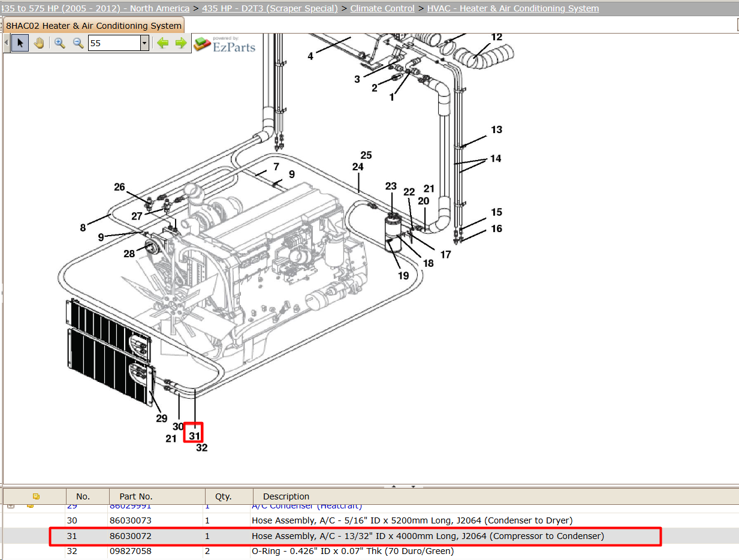Click callout number 29 near the condenser

[x=161, y=418]
